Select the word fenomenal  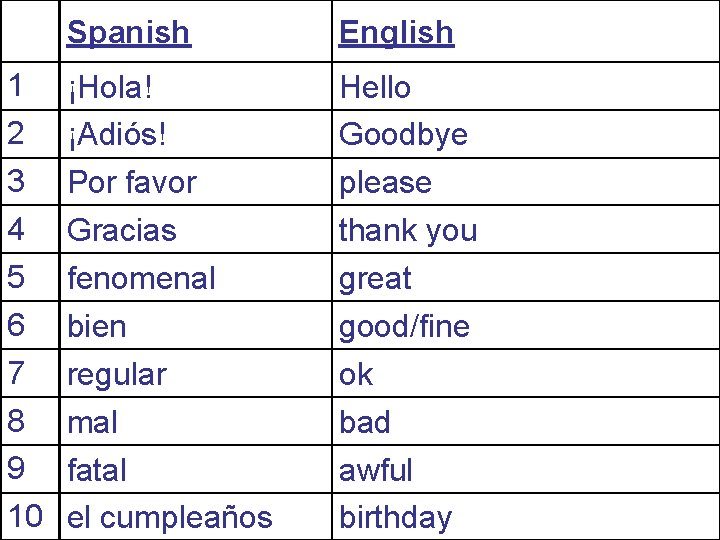pos(141,278)
